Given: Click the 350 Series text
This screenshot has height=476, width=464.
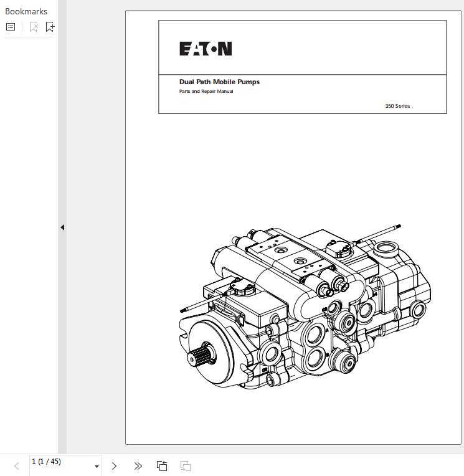Looking at the screenshot, I should point(397,106).
